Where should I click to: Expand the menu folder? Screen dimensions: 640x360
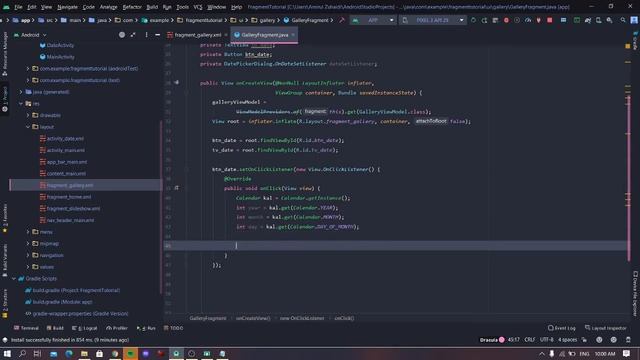(28, 232)
